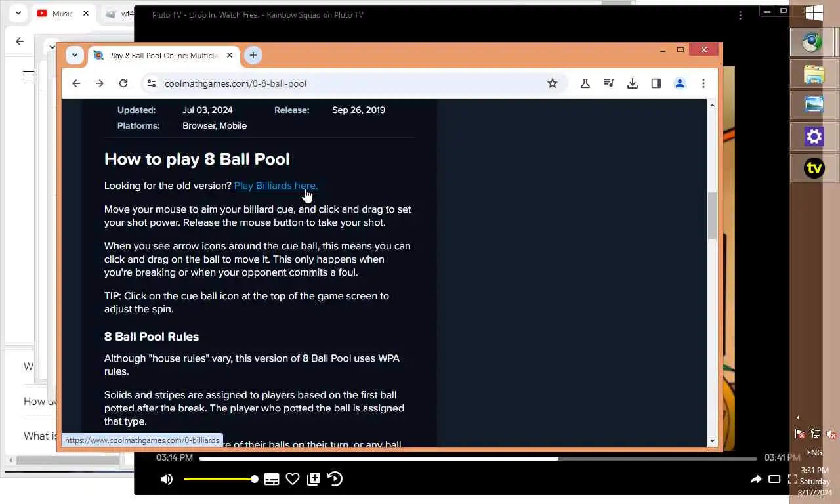Open Chrome three-dot menu in front window
This screenshot has width=840, height=504.
(x=703, y=83)
